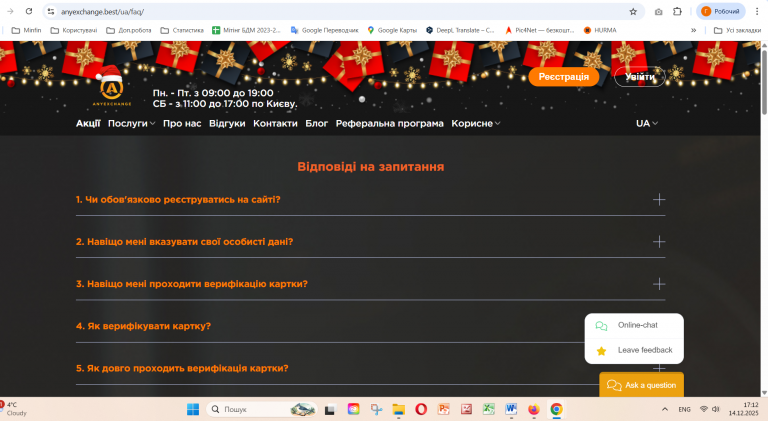The height and width of the screenshot is (421, 768).
Task: Bookmark this page with the star icon
Action: 633,11
